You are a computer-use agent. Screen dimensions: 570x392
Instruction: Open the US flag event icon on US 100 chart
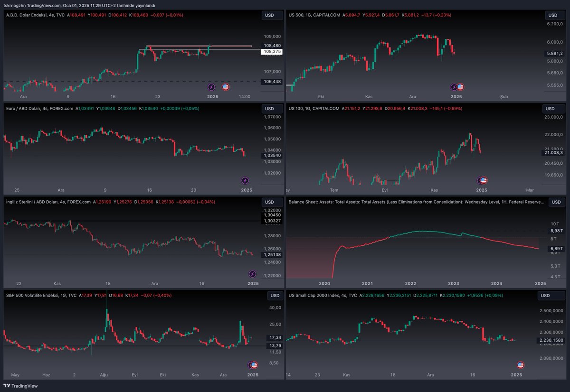tap(484, 180)
